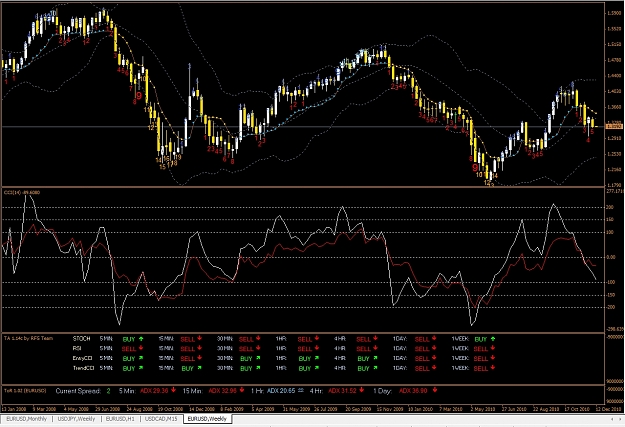Click the EasyCCI 1 HR 'BUY' signal text
Viewport: 625px width, 427px height.
coord(305,359)
